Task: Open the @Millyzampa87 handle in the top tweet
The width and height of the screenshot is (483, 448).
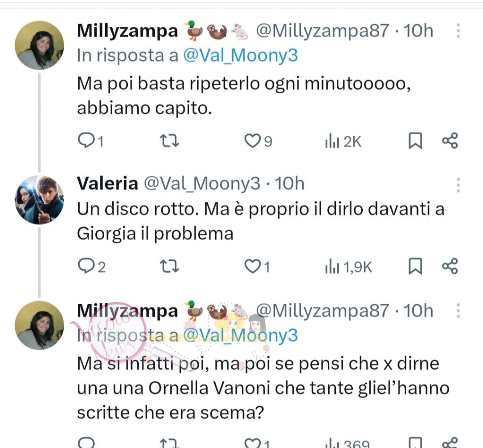Action: pyautogui.click(x=323, y=31)
